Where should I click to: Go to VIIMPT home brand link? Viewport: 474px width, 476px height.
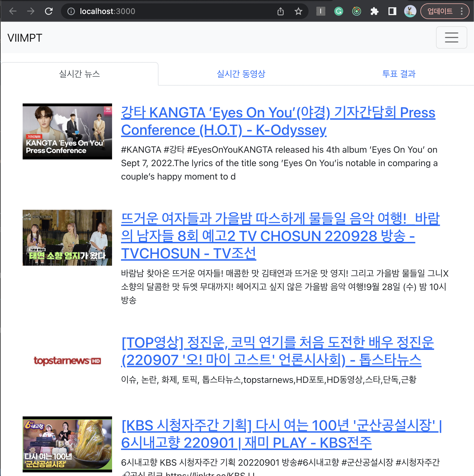(25, 38)
